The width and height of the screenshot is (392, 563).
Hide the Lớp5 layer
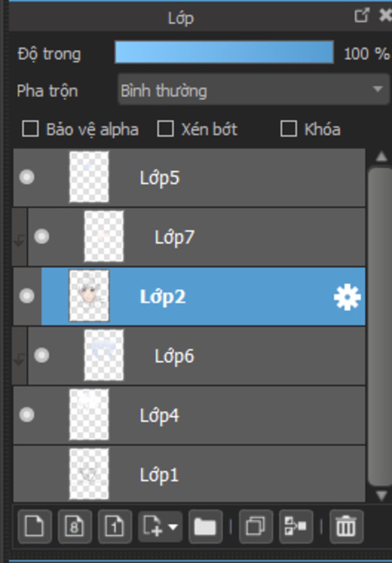click(x=27, y=177)
